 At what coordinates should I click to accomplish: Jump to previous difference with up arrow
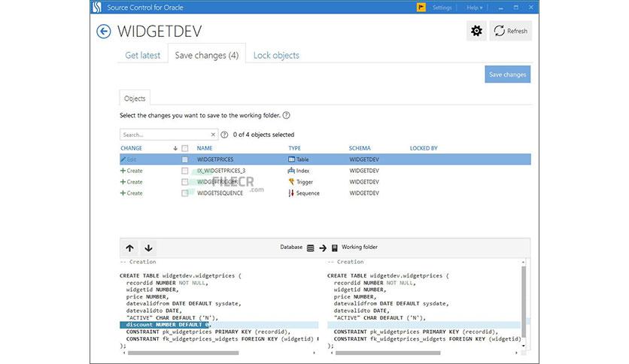(x=129, y=247)
